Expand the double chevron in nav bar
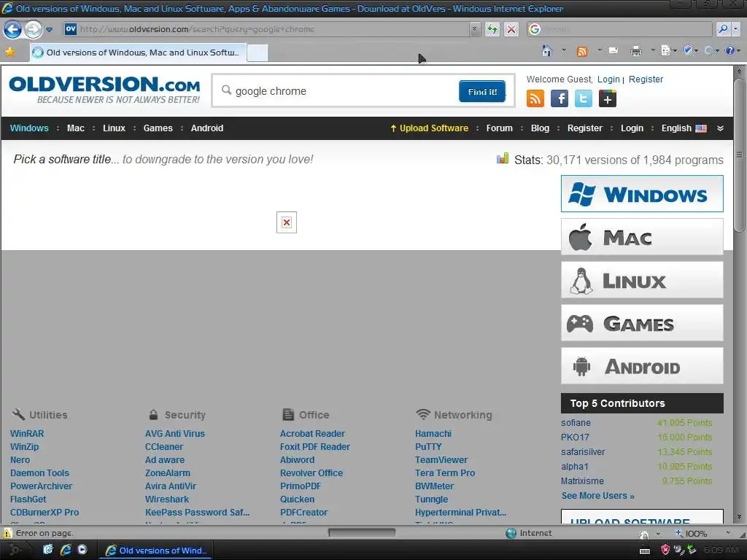Image resolution: width=747 pixels, height=560 pixels. click(720, 128)
